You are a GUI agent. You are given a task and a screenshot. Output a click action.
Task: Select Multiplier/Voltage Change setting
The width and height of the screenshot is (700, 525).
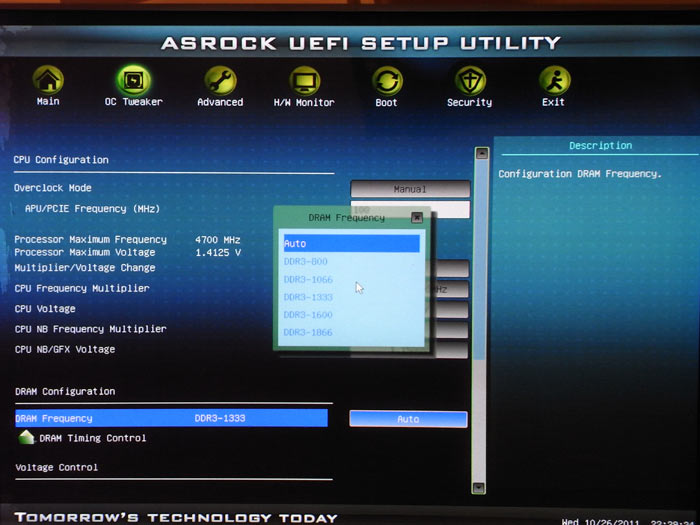click(x=85, y=268)
